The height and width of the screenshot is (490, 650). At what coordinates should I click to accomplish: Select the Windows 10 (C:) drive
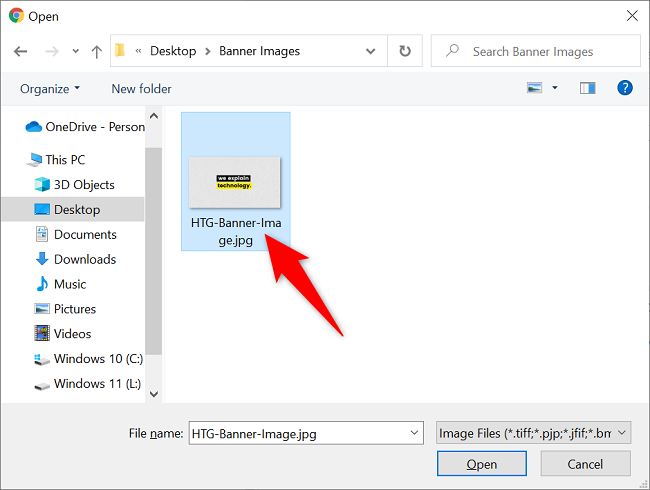point(88,359)
